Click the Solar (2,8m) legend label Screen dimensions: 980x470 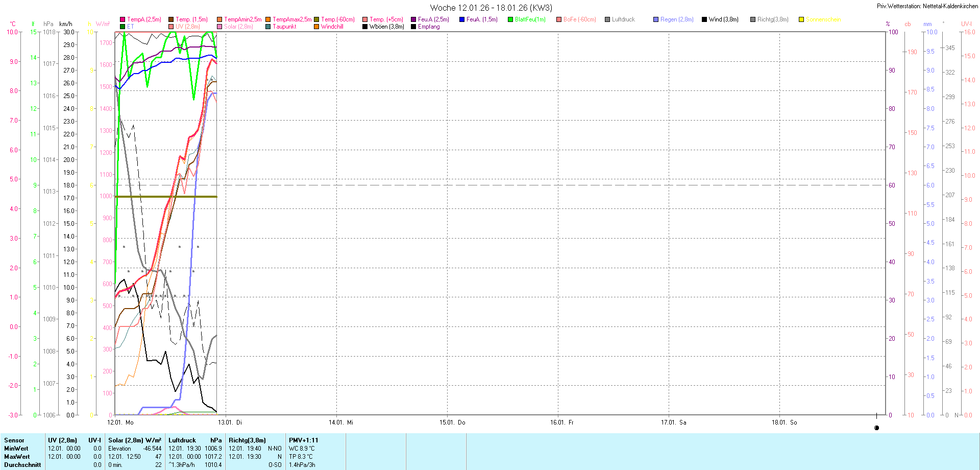238,27
